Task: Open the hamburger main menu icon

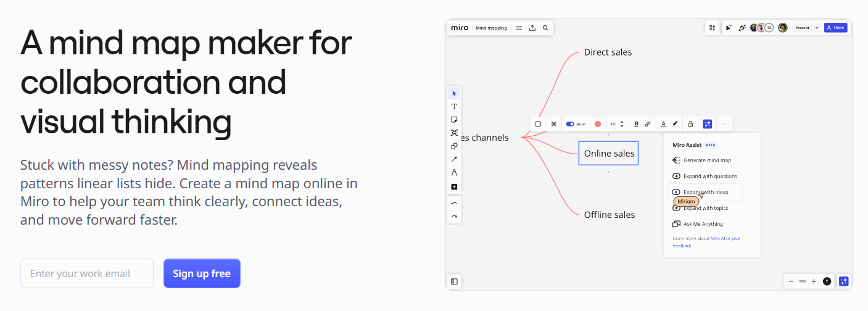Action: coord(519,28)
